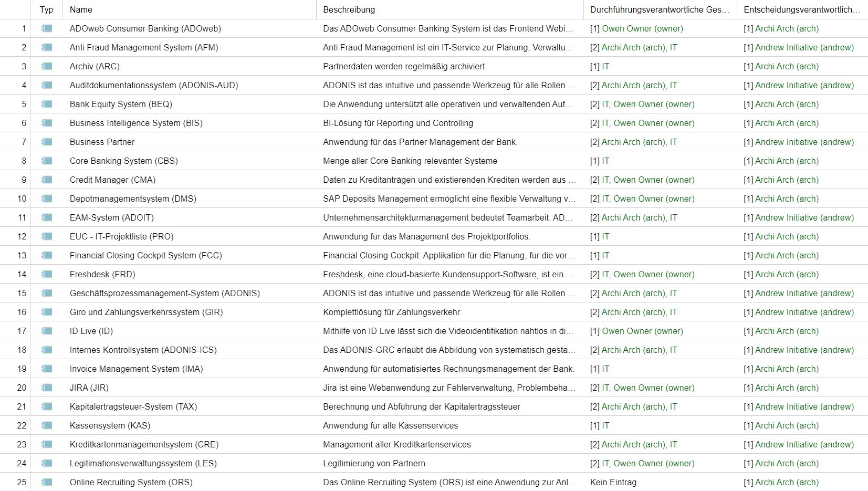
Task: Click type icon of EUC - IT-Projektliste row
Action: [47, 236]
